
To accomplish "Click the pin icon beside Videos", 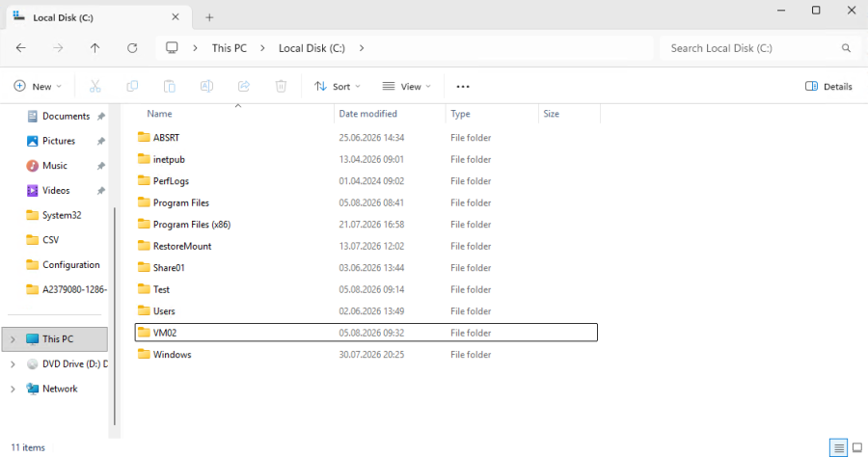I will [100, 191].
